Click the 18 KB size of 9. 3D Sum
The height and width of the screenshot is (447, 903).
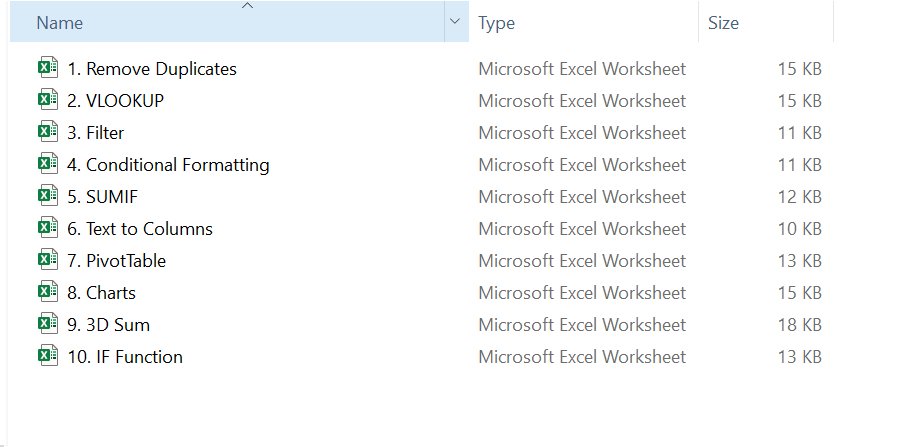(799, 325)
